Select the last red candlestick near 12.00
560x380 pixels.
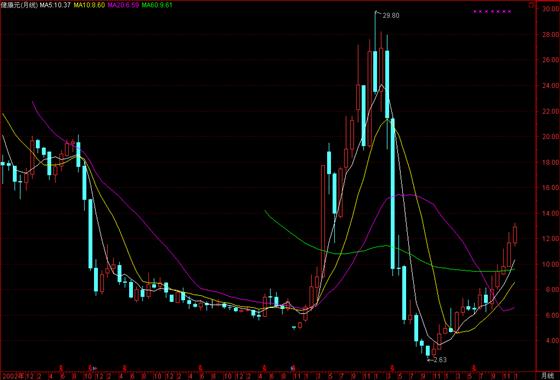pos(515,235)
